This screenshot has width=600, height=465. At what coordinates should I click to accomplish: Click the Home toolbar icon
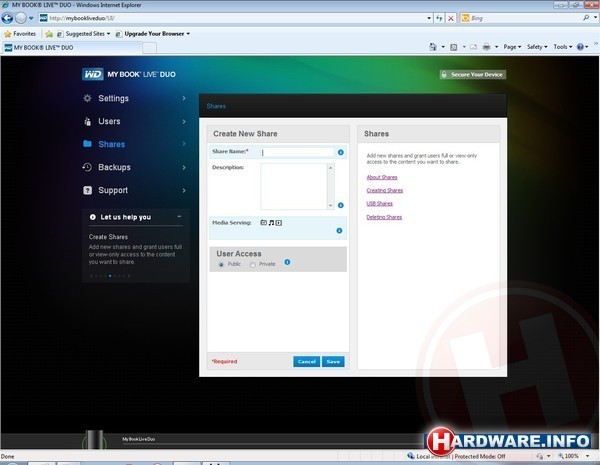(433, 47)
